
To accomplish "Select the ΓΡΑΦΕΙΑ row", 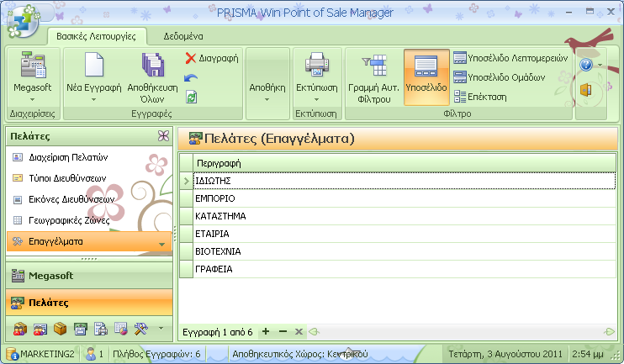I will (405, 269).
